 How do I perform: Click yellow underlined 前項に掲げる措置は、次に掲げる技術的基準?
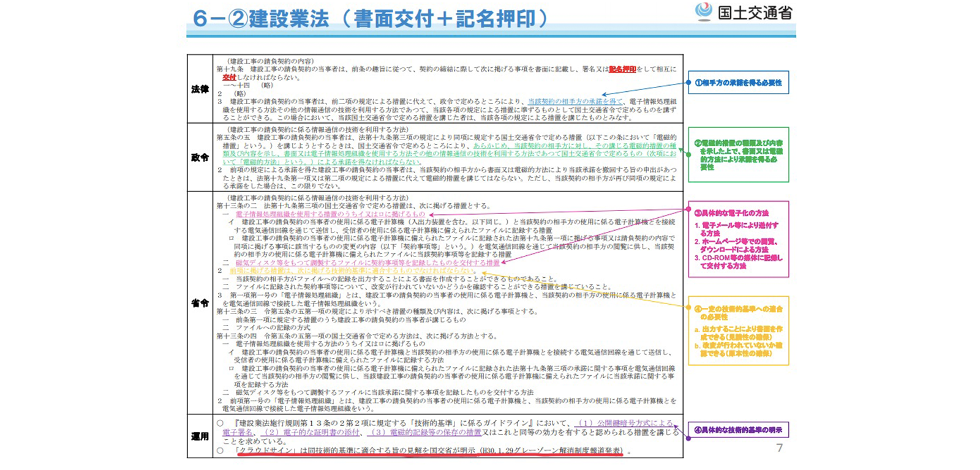352,270
